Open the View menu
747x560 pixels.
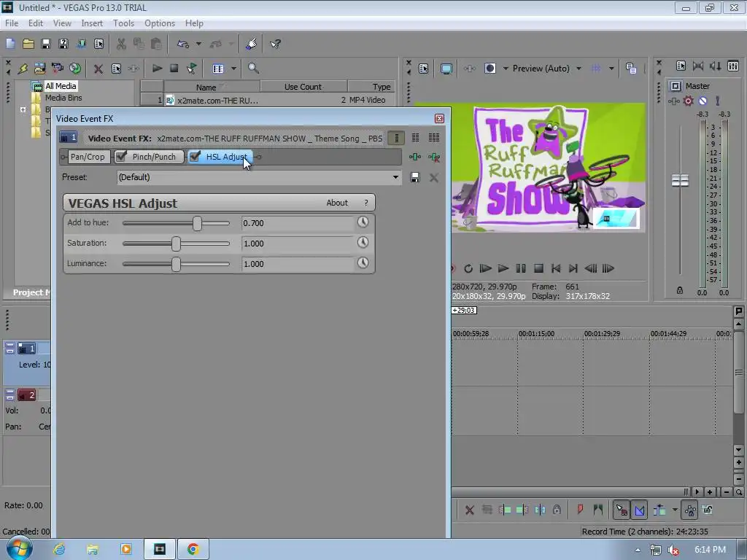pos(62,23)
